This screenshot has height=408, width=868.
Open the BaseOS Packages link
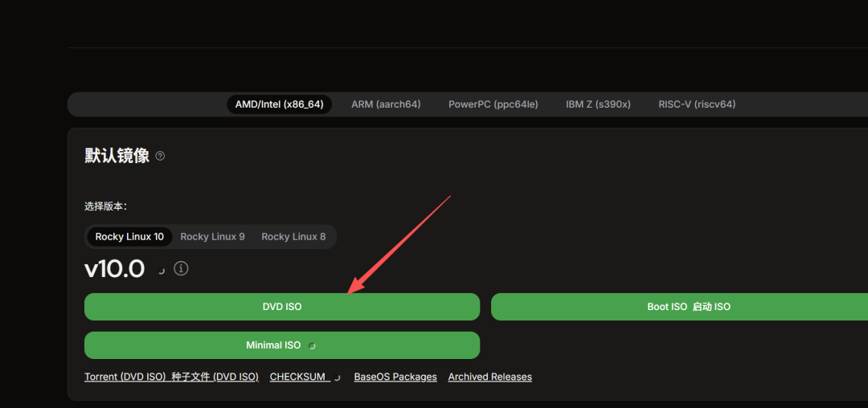pyautogui.click(x=395, y=377)
